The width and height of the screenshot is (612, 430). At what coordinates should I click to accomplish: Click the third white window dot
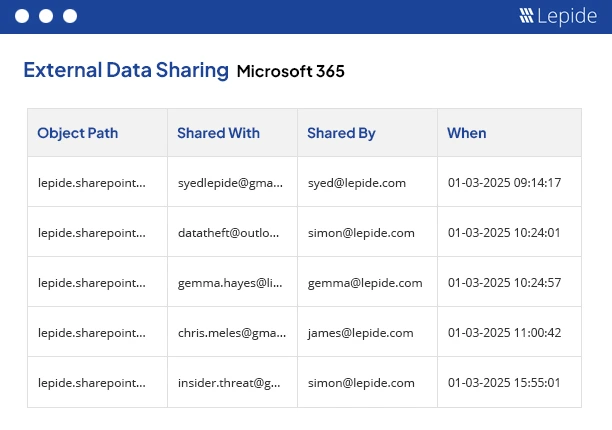(x=70, y=16)
